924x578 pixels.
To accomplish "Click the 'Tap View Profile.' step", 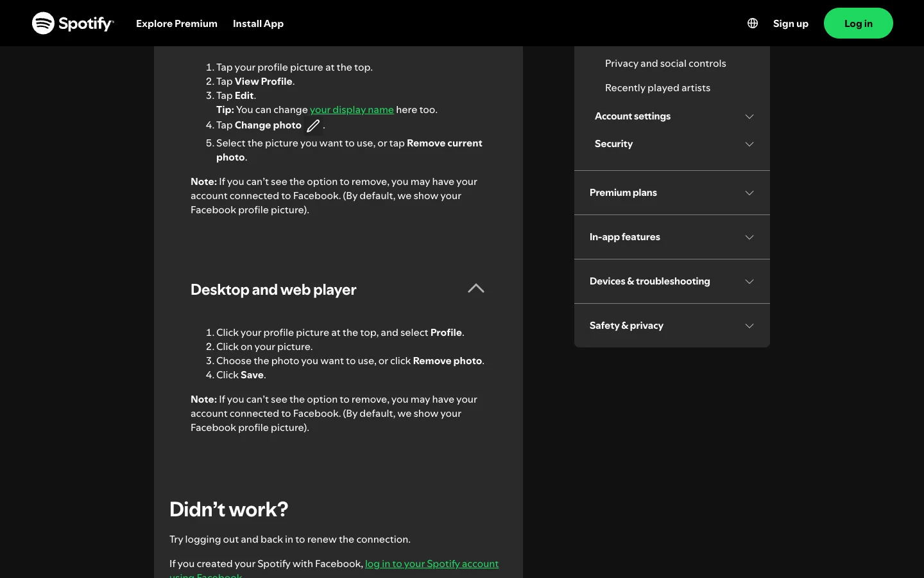I will [x=255, y=82].
